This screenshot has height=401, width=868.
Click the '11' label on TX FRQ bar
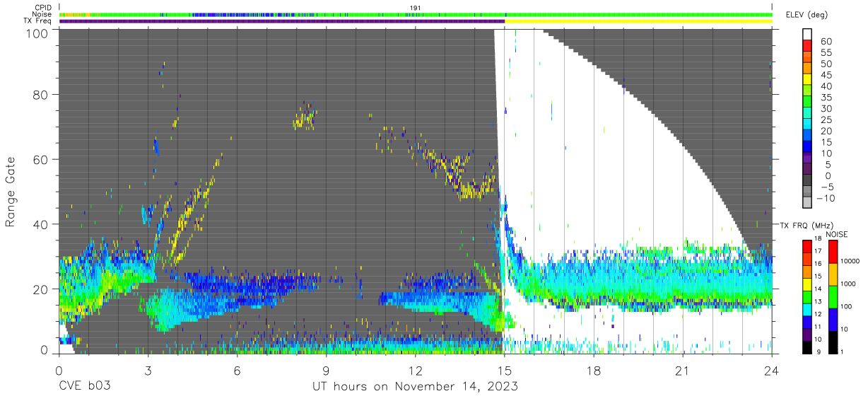[817, 326]
